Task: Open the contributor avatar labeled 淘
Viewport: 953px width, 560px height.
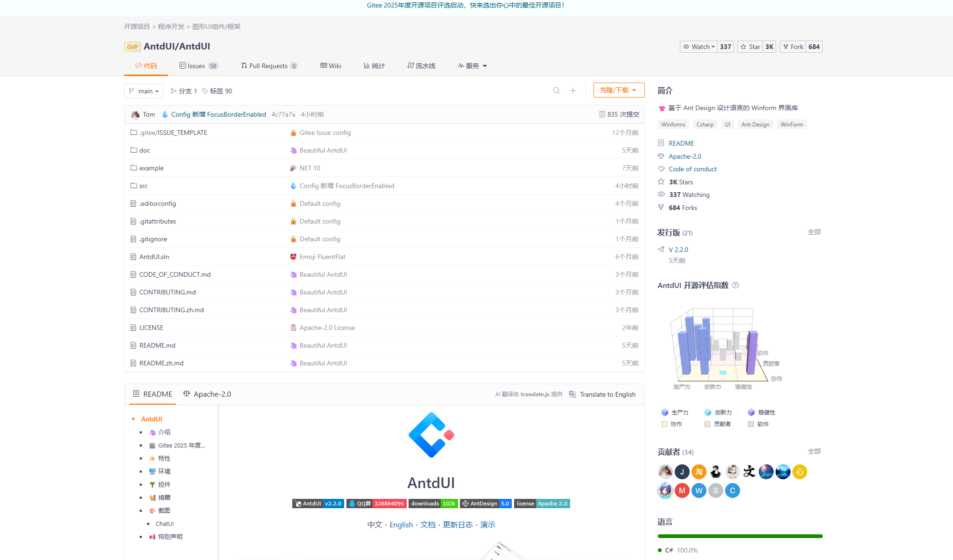Action: pos(699,472)
